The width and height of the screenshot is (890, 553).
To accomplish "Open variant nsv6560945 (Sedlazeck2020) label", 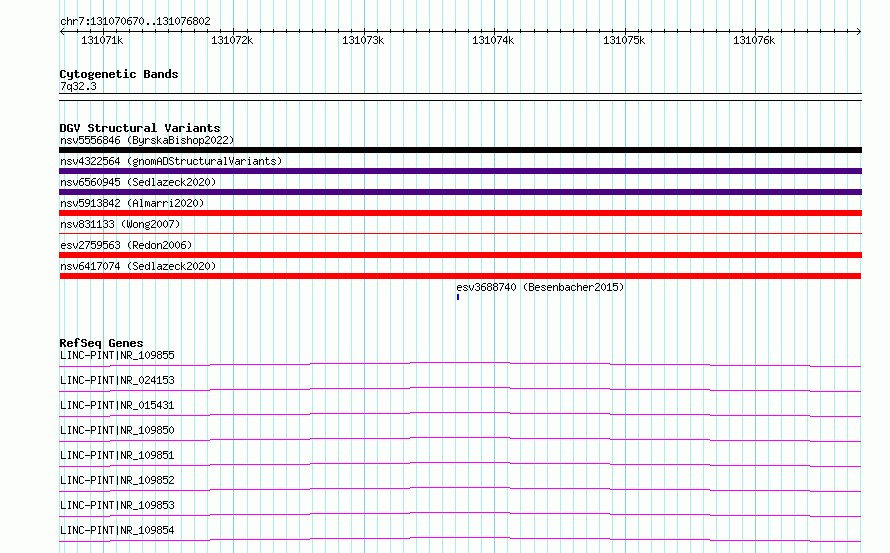I will coord(138,182).
